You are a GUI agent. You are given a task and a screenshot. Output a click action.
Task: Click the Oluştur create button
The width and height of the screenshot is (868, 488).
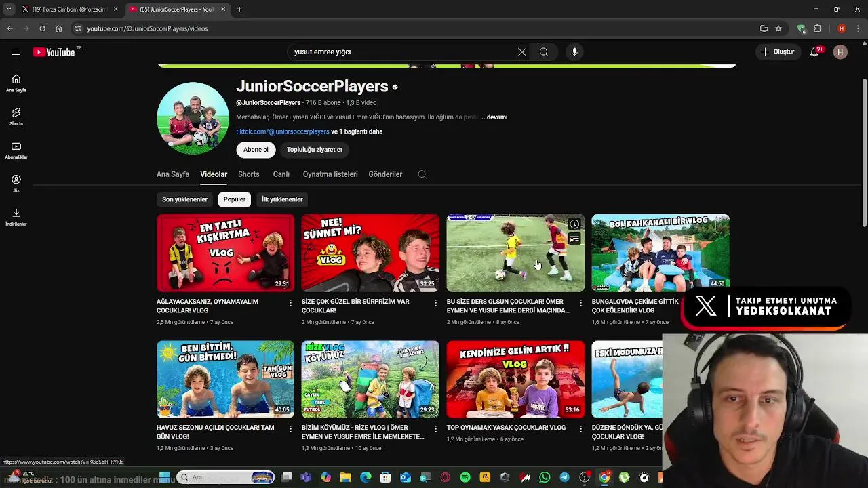[x=777, y=52]
